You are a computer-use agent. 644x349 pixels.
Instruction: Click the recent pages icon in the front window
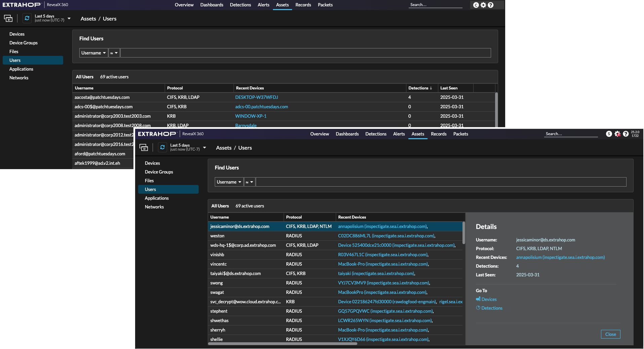144,148
